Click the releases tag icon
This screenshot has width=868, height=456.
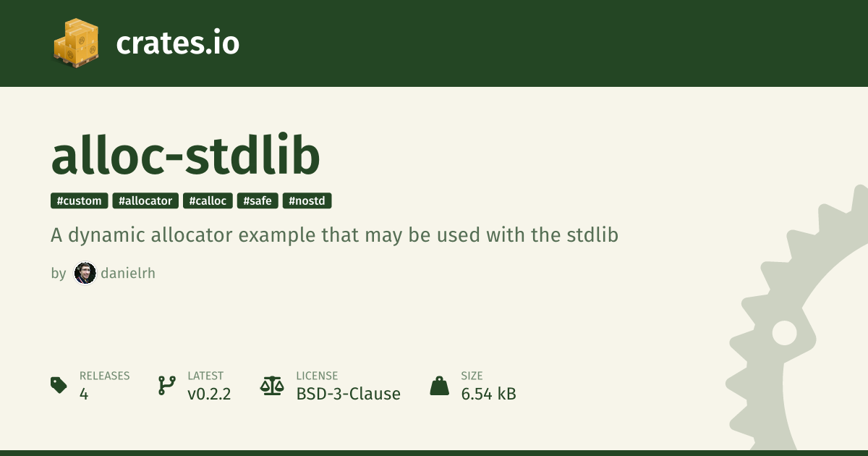click(59, 385)
